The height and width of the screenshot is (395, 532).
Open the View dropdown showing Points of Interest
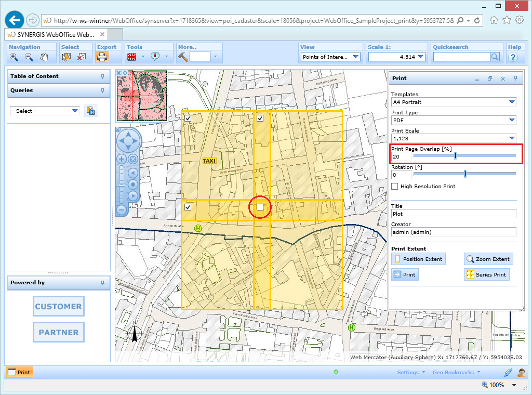[330, 57]
